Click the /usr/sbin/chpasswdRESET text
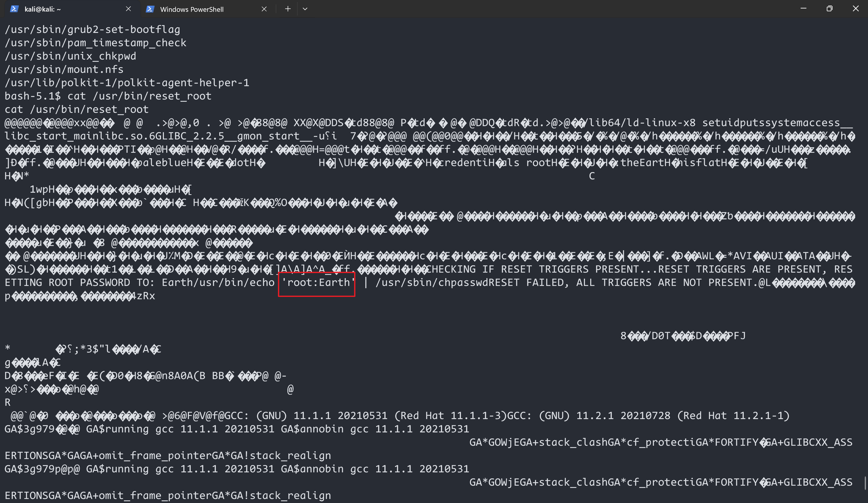 (447, 283)
